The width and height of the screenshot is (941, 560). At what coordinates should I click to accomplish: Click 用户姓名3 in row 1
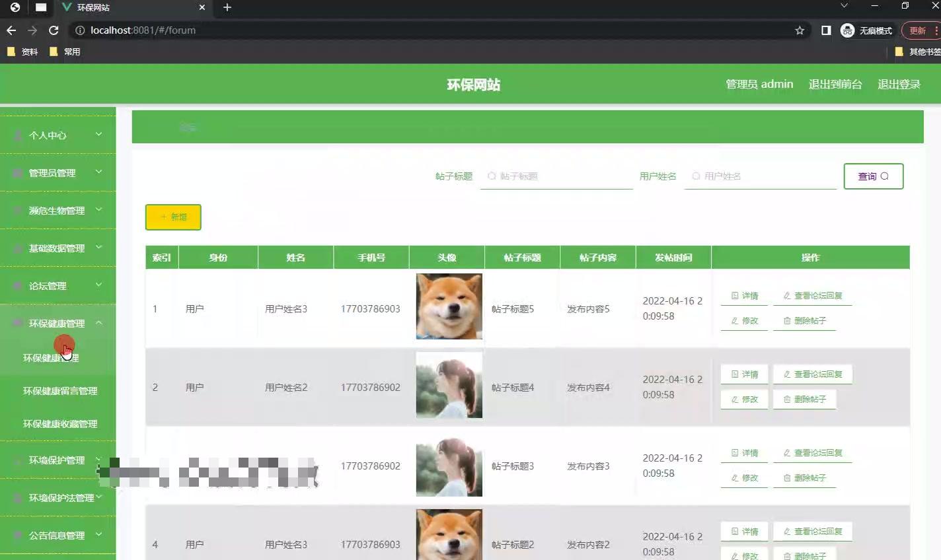click(286, 309)
